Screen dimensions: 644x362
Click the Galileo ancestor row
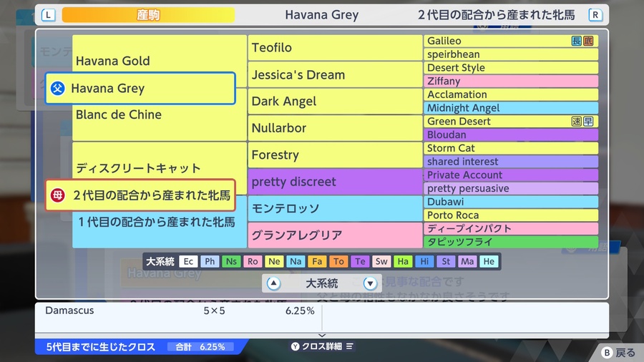pyautogui.click(x=511, y=41)
